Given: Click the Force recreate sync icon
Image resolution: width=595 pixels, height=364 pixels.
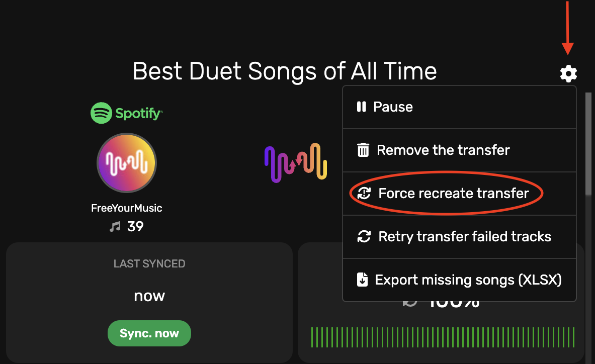Looking at the screenshot, I should [364, 193].
